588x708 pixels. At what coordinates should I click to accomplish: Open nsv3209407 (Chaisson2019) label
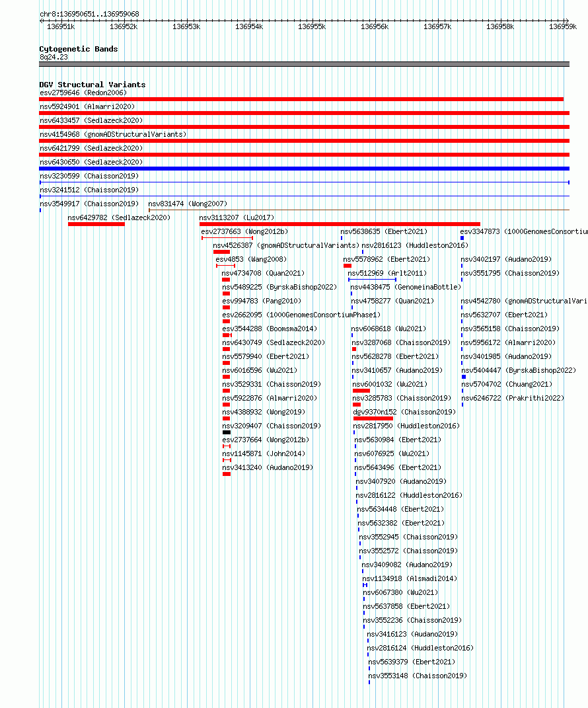click(x=272, y=426)
